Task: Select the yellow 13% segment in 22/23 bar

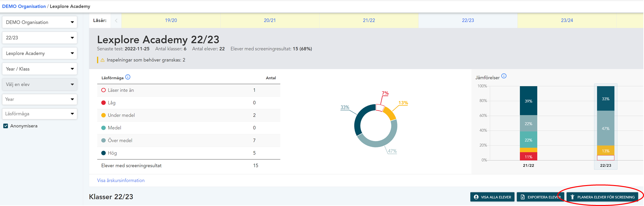Action: pyautogui.click(x=606, y=151)
